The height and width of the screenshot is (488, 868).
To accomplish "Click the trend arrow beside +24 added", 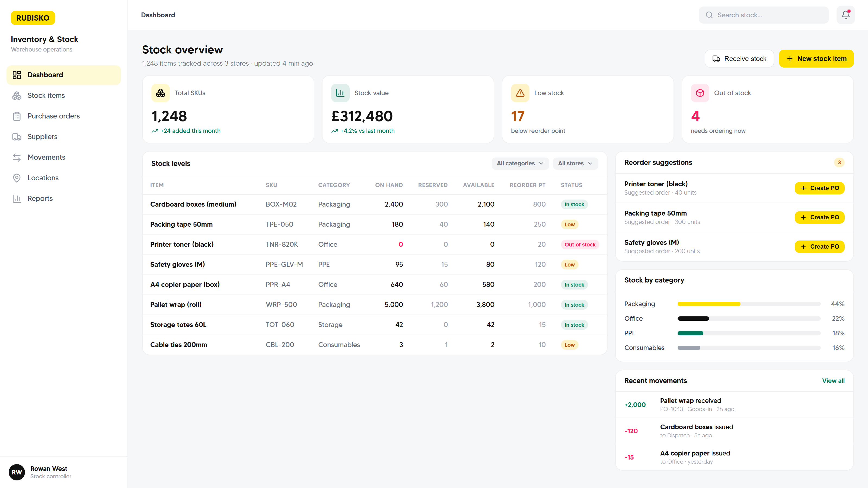I will click(155, 131).
